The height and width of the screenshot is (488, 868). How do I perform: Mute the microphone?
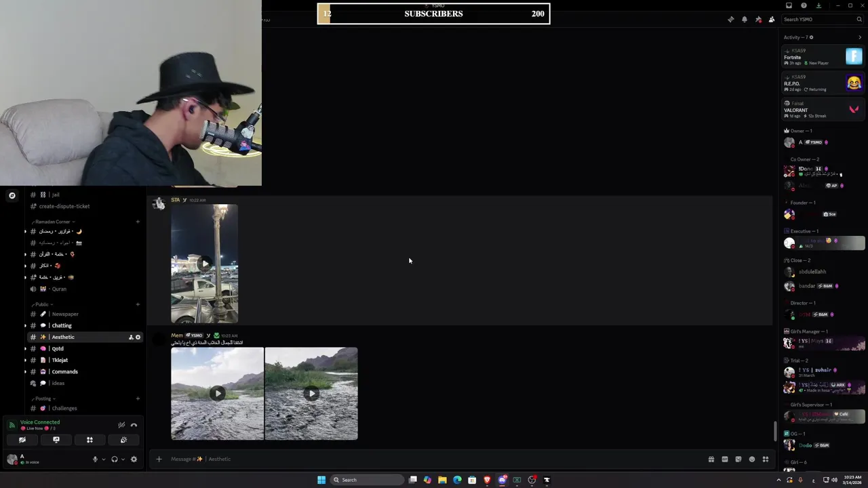[x=95, y=460]
